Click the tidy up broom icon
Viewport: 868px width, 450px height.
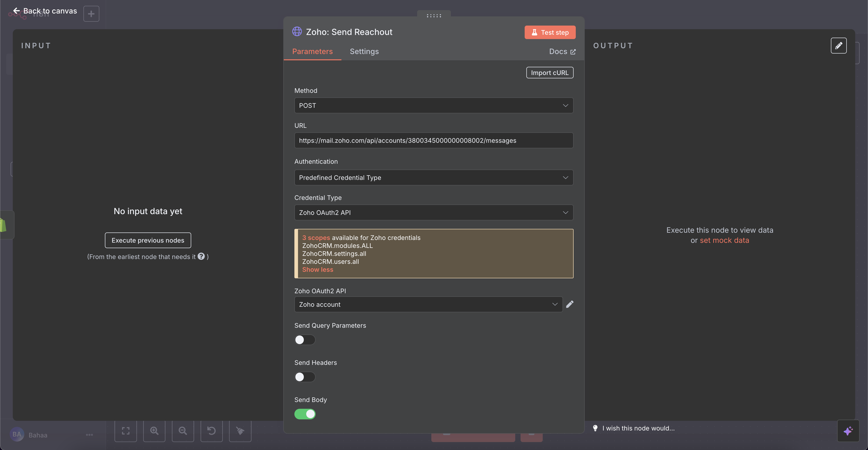[x=240, y=431]
